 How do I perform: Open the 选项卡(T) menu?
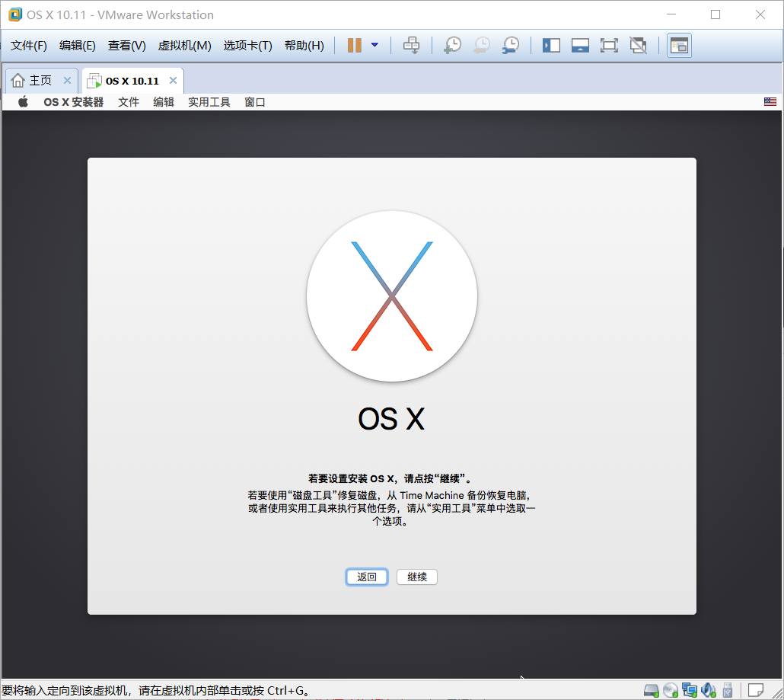[x=247, y=46]
